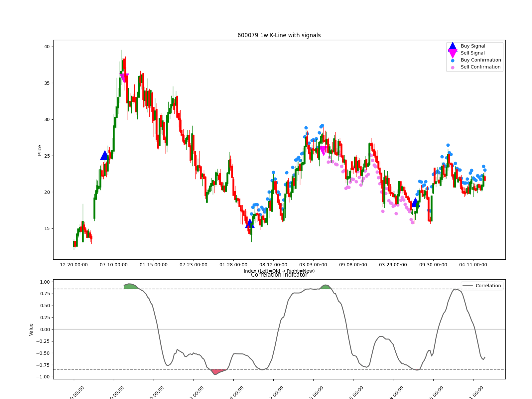Image resolution: width=532 pixels, height=399 pixels.
Task: Click the price axis tick 35
Action: (x=47, y=83)
